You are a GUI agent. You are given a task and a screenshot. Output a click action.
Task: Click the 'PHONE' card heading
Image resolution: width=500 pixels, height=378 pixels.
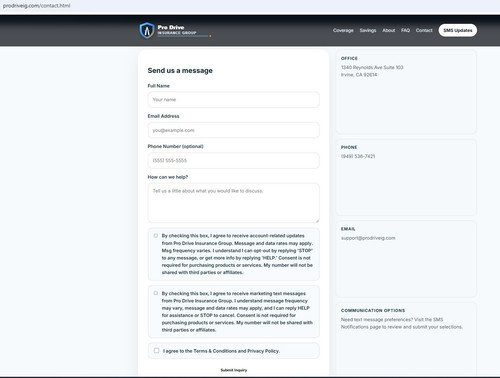coord(349,147)
